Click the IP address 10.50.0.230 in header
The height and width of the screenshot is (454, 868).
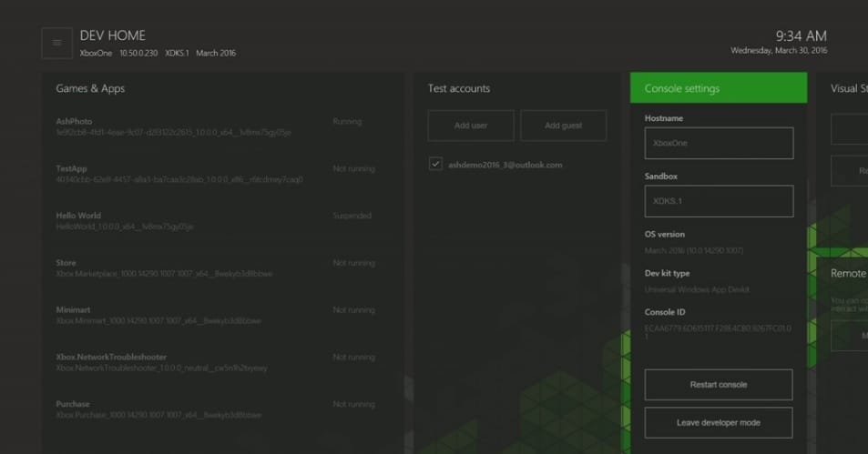(138, 53)
